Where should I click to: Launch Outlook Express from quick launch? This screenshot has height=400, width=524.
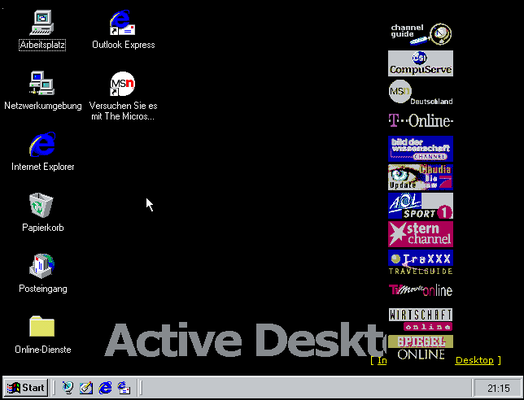point(124,388)
